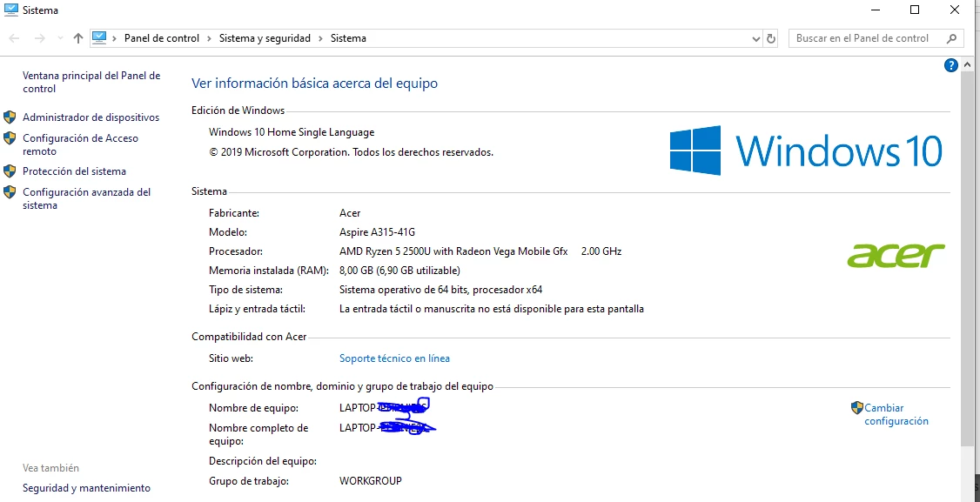Click the back navigation arrow
Screen dimensions: 980x502
pos(14,38)
